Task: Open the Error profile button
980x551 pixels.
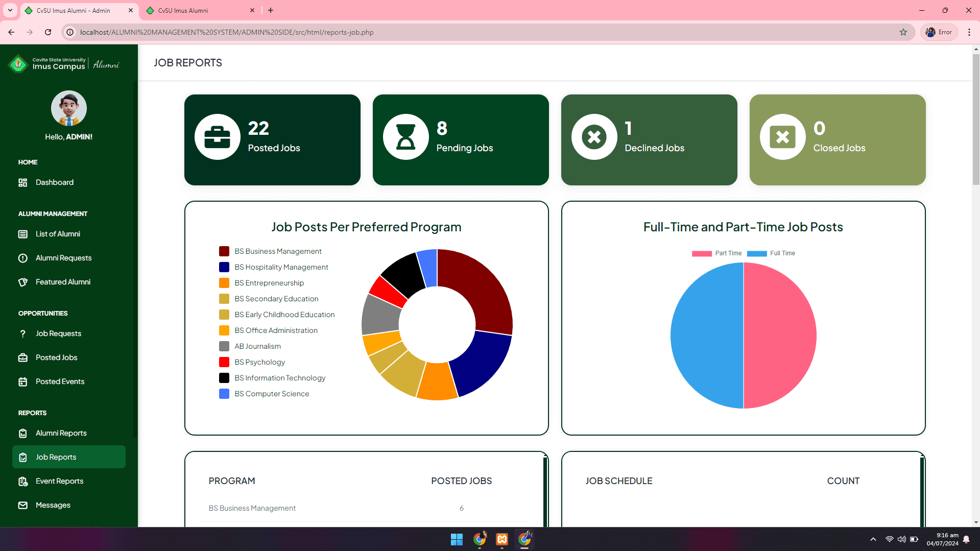Action: click(x=939, y=32)
